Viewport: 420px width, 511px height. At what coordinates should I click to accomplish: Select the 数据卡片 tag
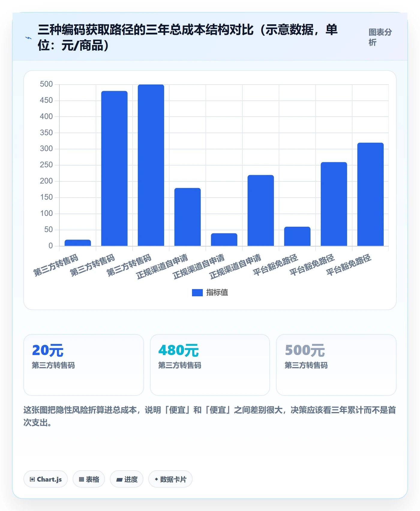[170, 479]
